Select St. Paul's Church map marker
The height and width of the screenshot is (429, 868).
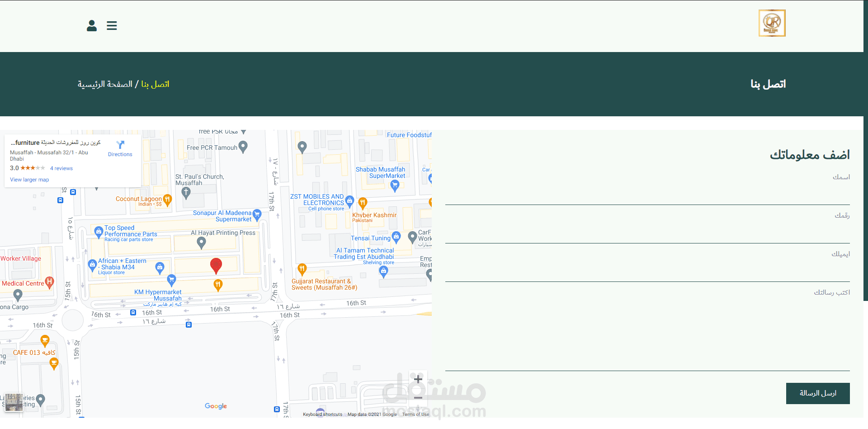pos(186,193)
